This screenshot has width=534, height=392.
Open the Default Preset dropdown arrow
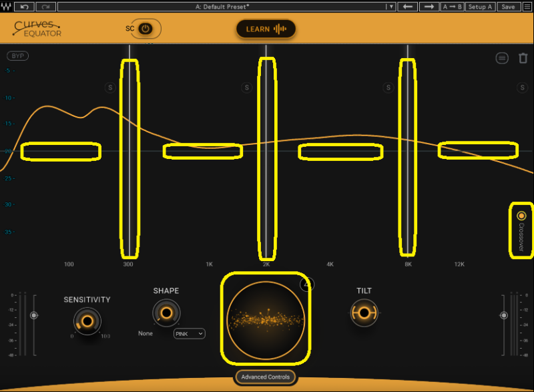390,7
